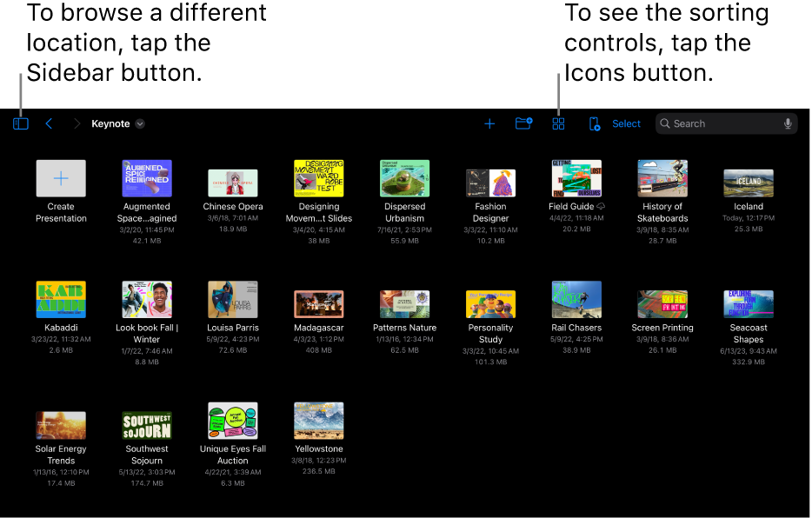Open Dispersed Urbanism presentation
The width and height of the screenshot is (812, 518).
(x=405, y=178)
